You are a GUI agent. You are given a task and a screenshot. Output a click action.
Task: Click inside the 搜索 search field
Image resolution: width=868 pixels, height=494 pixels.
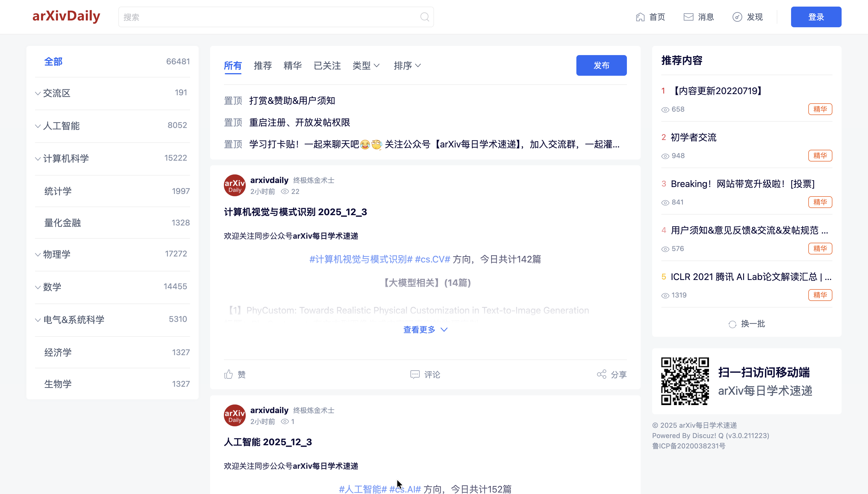(x=238, y=17)
